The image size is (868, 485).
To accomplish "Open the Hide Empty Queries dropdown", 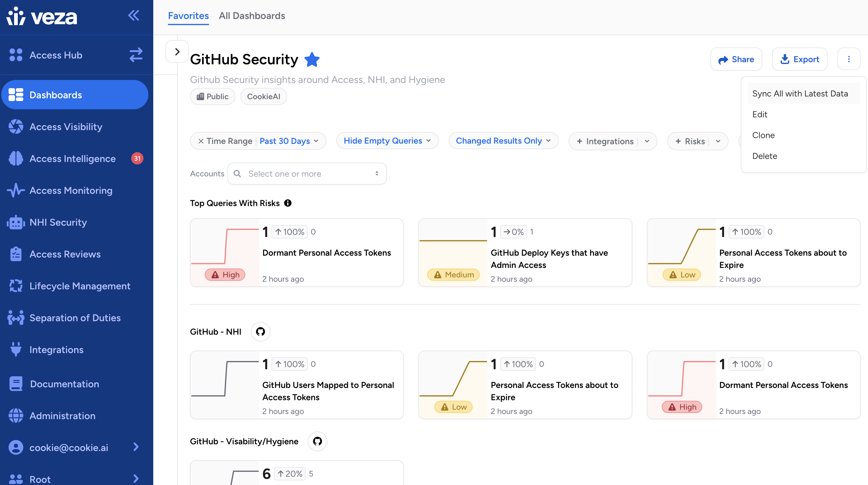I will (x=387, y=141).
